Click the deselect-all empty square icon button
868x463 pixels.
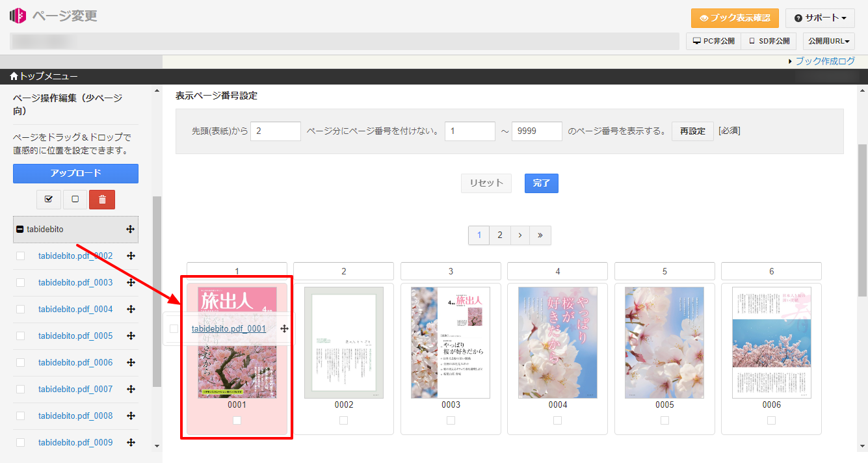point(75,199)
